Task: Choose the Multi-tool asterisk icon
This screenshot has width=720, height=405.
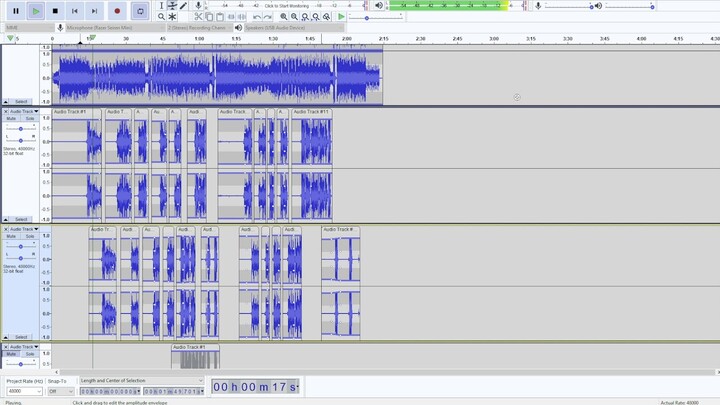Action: click(x=172, y=17)
